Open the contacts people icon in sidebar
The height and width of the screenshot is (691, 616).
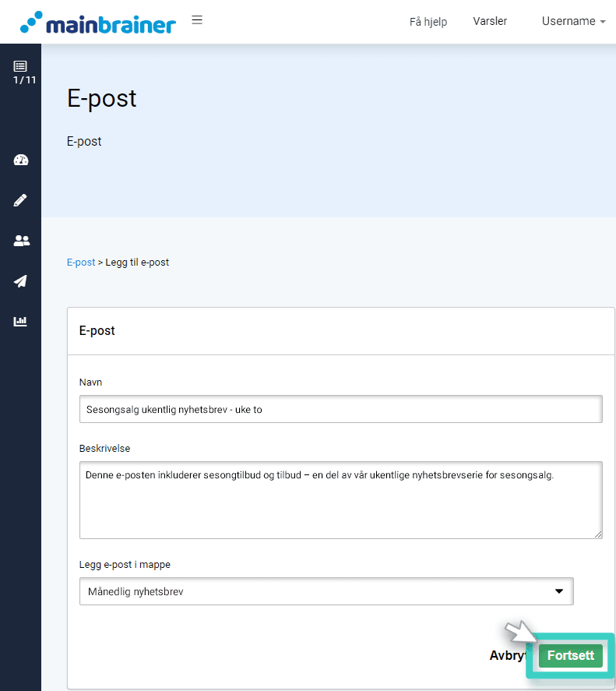21,241
